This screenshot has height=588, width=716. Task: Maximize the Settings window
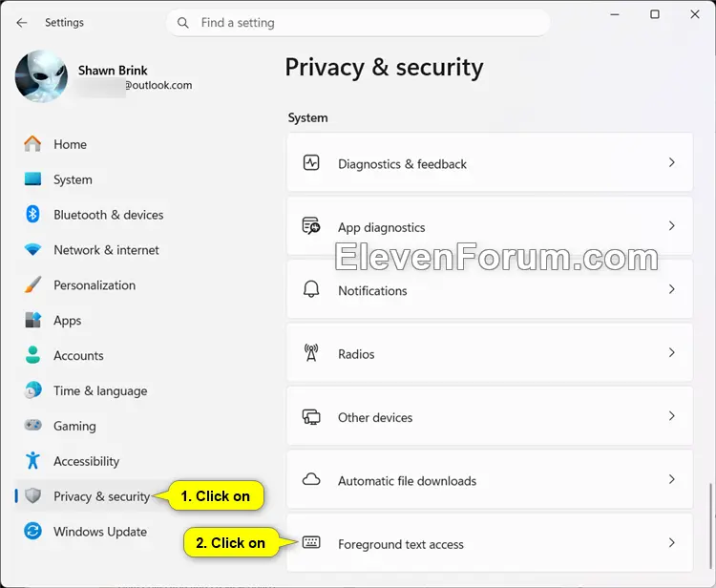(x=655, y=14)
